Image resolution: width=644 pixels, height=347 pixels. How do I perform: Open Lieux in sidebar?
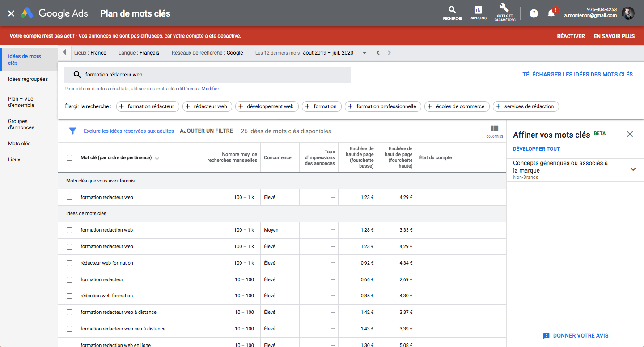14,160
